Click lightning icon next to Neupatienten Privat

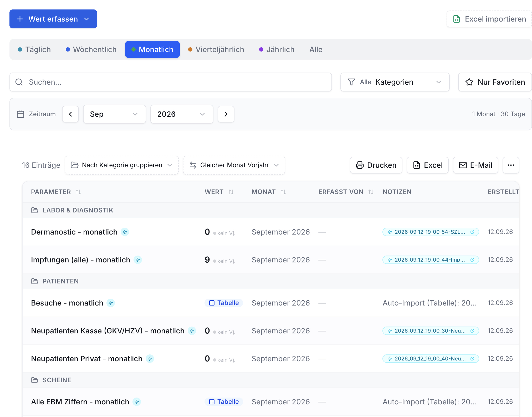pyautogui.click(x=150, y=359)
